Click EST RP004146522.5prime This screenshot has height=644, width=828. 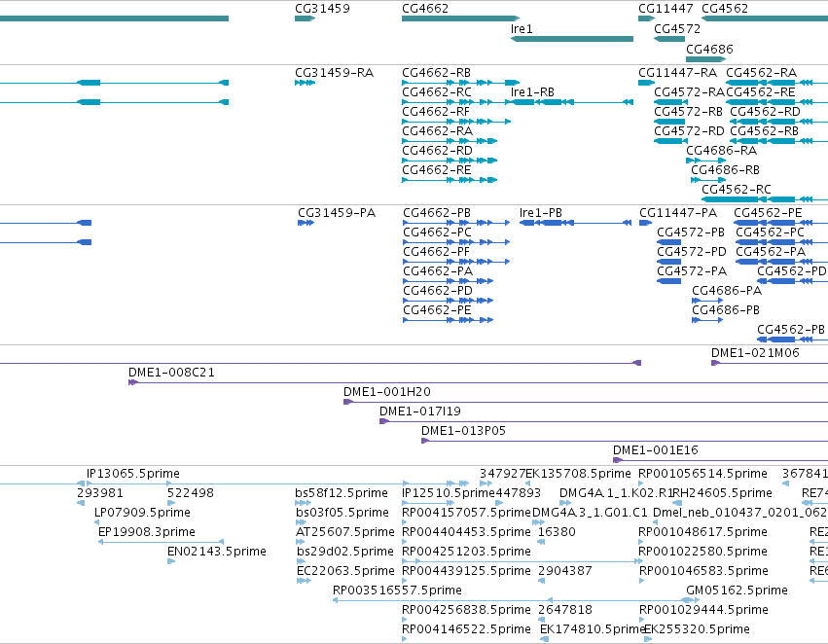pyautogui.click(x=406, y=639)
